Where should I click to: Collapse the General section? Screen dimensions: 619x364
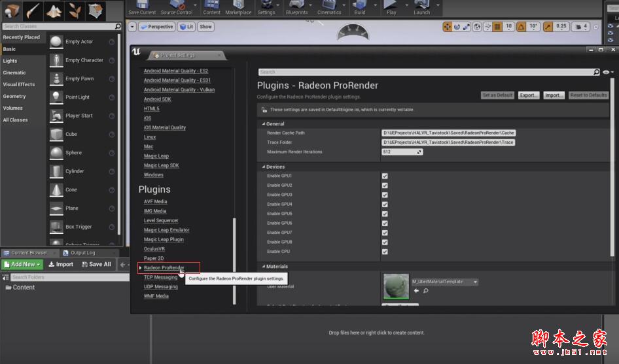coord(263,124)
